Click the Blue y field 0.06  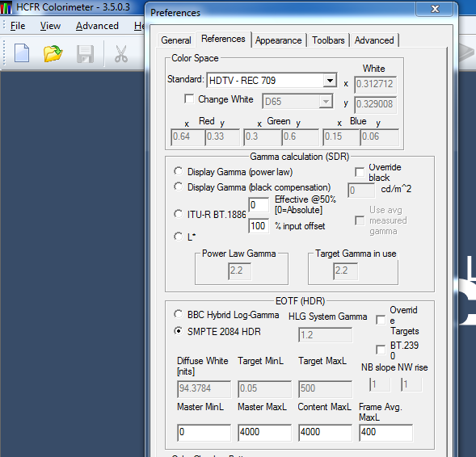380,137
